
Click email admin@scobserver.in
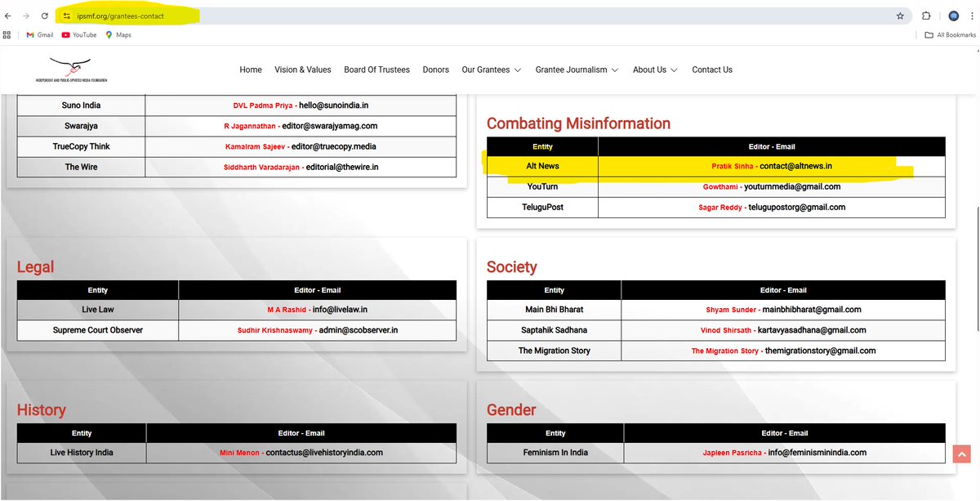(358, 330)
